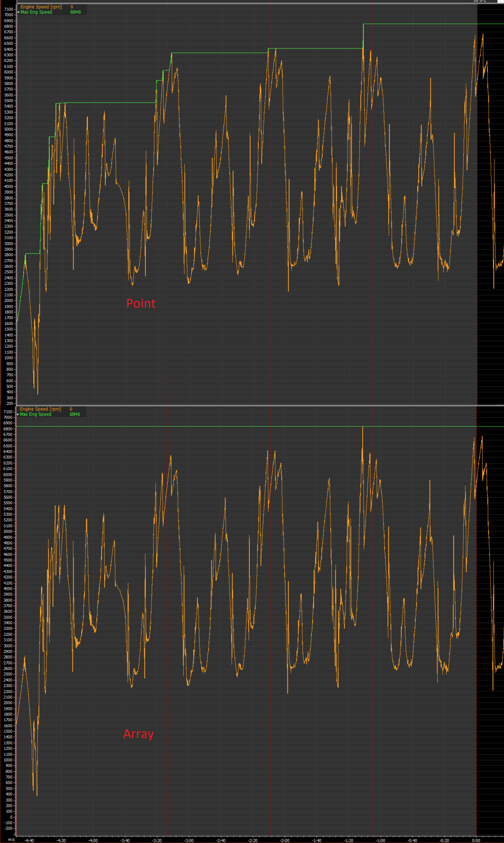This screenshot has width=504, height=843.
Task: Click the 6000 label on the lower Y axis
Action: pos(8,474)
